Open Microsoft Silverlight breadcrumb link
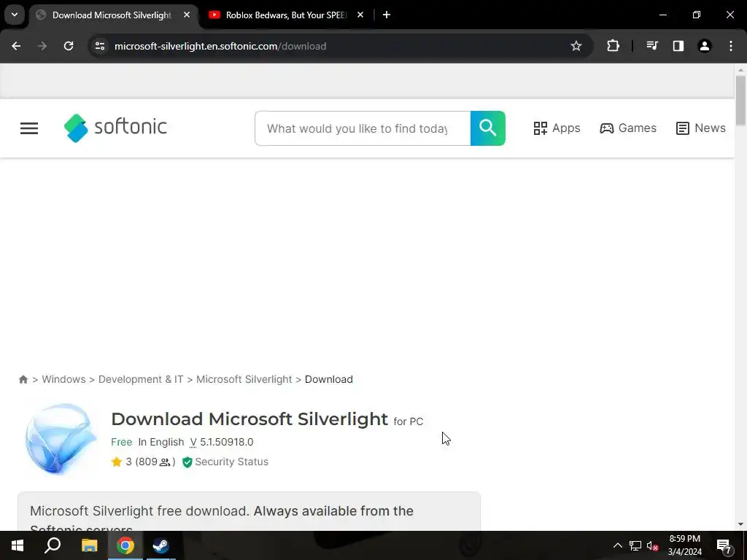This screenshot has height=560, width=747. [x=244, y=379]
